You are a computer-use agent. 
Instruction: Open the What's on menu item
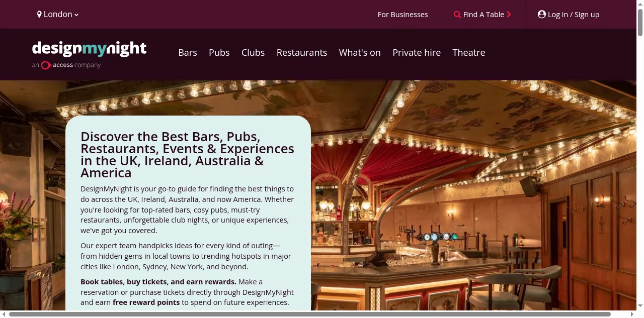click(x=360, y=53)
